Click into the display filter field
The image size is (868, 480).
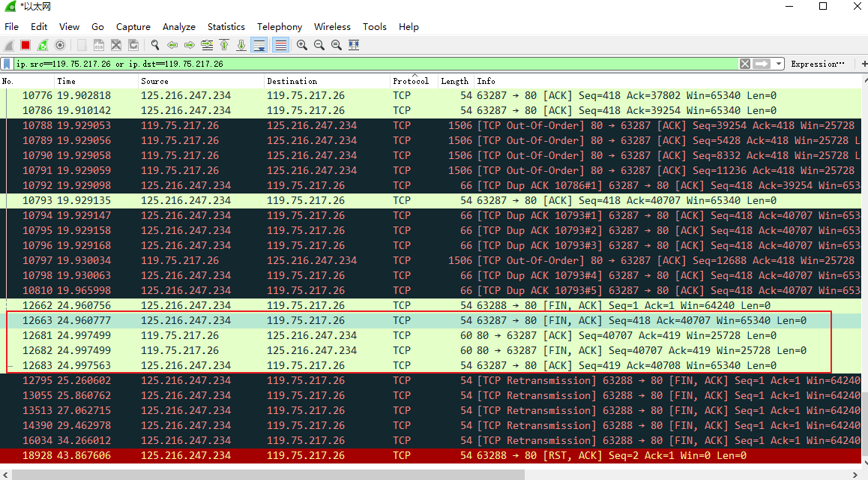tap(376, 64)
